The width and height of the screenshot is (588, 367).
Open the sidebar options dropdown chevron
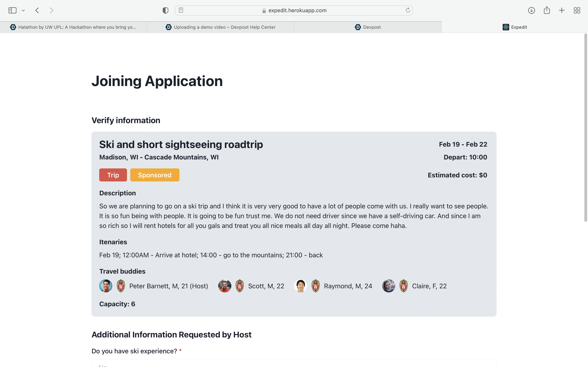[23, 10]
